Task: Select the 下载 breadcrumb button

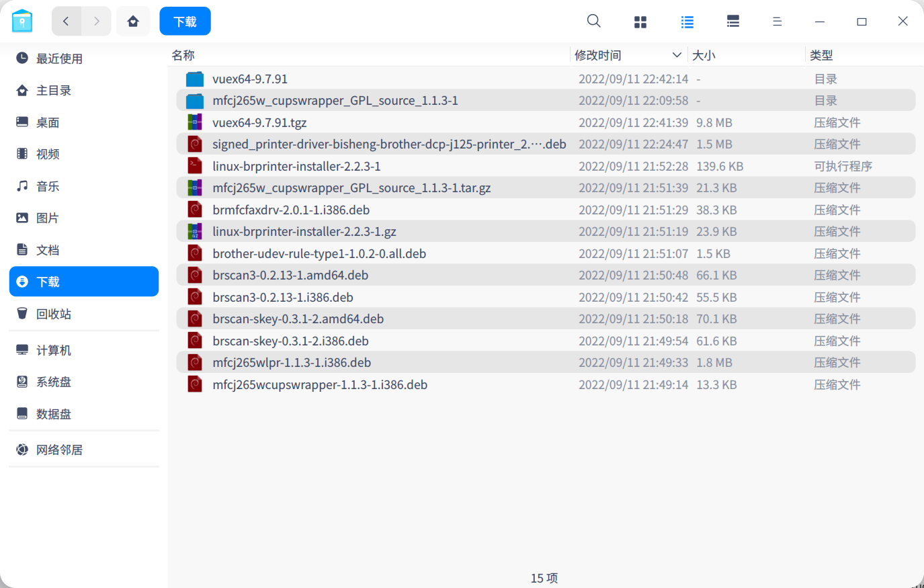Action: pyautogui.click(x=185, y=21)
